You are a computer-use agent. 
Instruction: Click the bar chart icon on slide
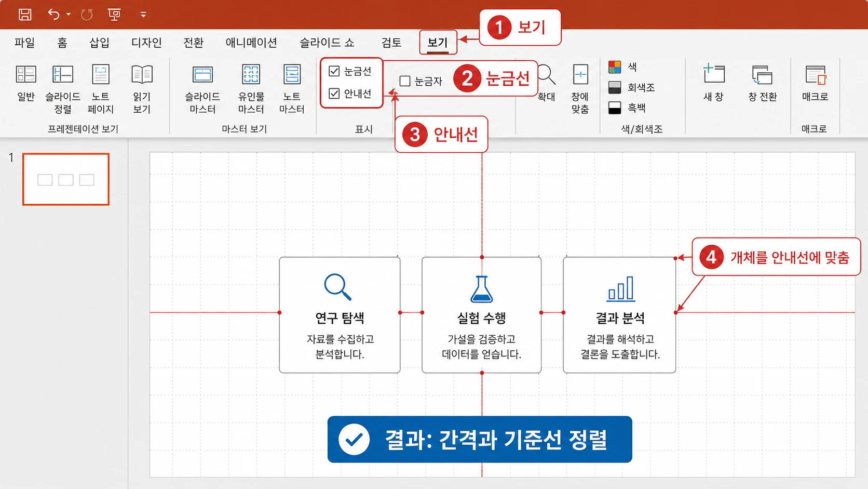(621, 289)
